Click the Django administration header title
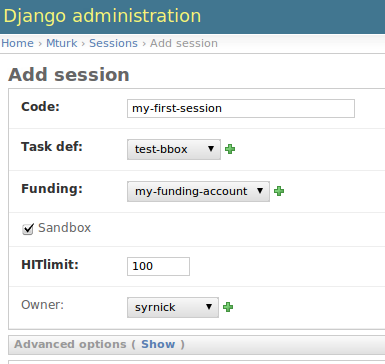The image size is (385, 364). (102, 16)
